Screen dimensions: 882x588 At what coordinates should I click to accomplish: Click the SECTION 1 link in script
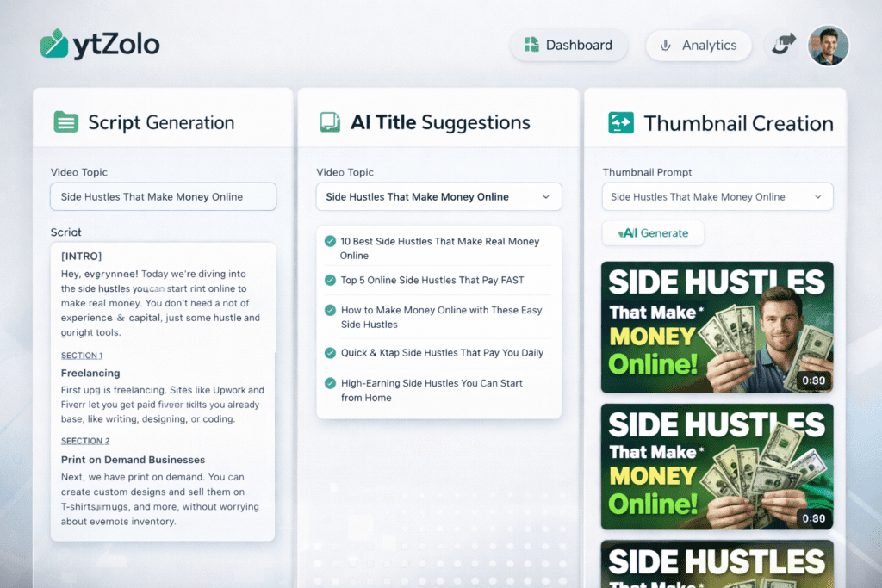[82, 356]
